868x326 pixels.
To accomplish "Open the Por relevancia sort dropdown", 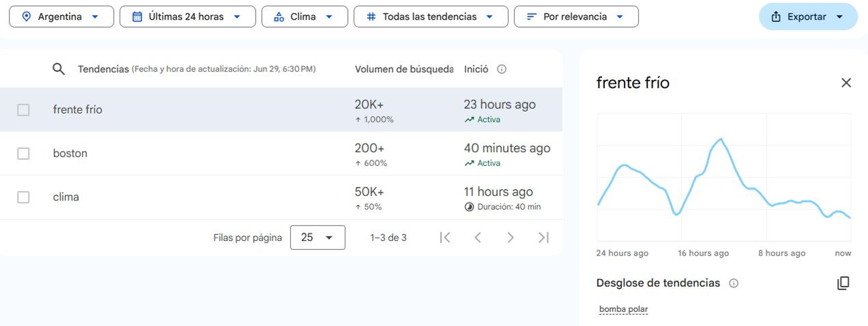I will [x=576, y=17].
